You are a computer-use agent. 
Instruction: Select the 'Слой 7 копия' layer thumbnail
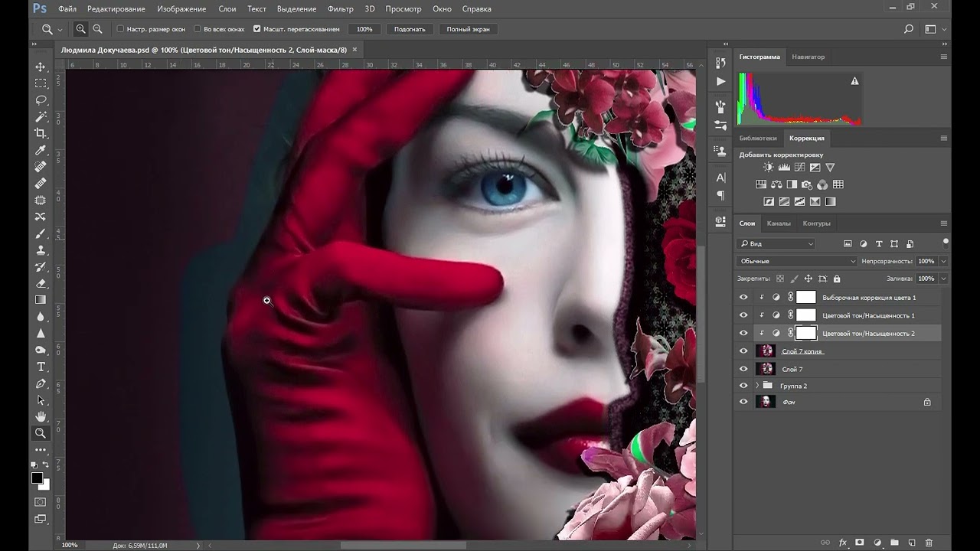pyautogui.click(x=766, y=351)
